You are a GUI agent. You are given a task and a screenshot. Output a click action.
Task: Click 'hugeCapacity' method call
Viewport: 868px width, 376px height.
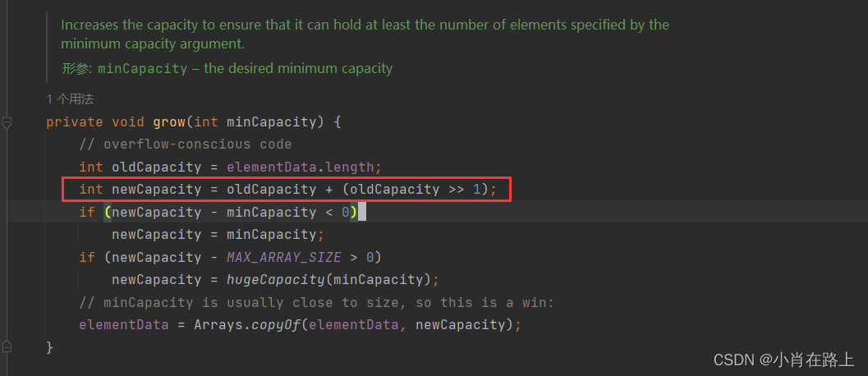tap(276, 280)
